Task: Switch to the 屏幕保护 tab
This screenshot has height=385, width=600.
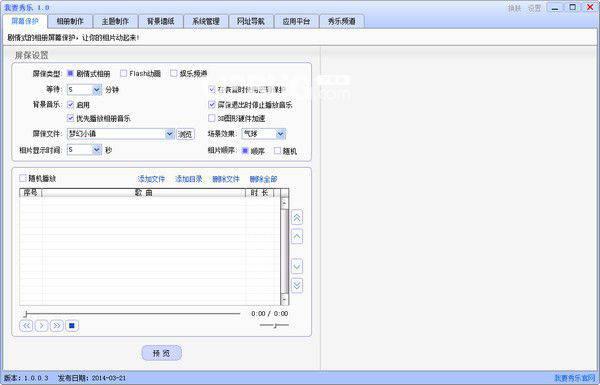Action: 25,21
